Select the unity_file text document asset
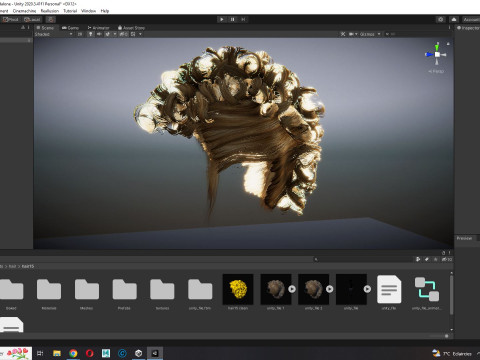This screenshot has height=360, width=480. 389,289
